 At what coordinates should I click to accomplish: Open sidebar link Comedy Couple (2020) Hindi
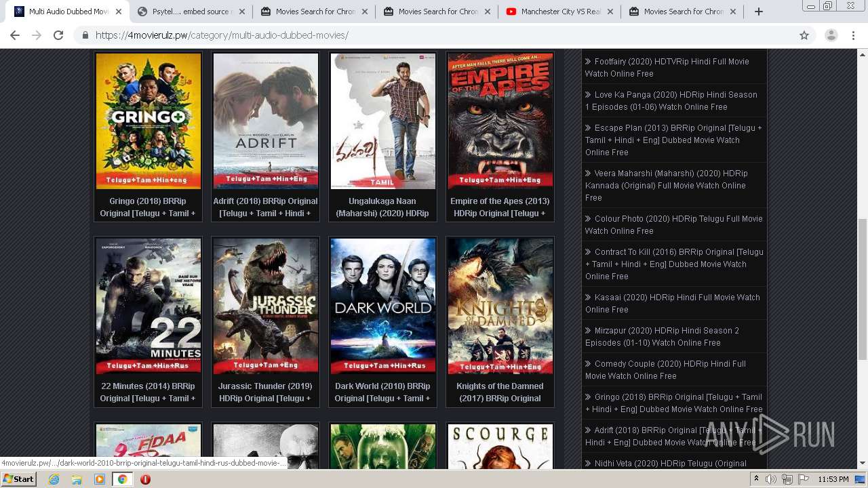click(666, 369)
